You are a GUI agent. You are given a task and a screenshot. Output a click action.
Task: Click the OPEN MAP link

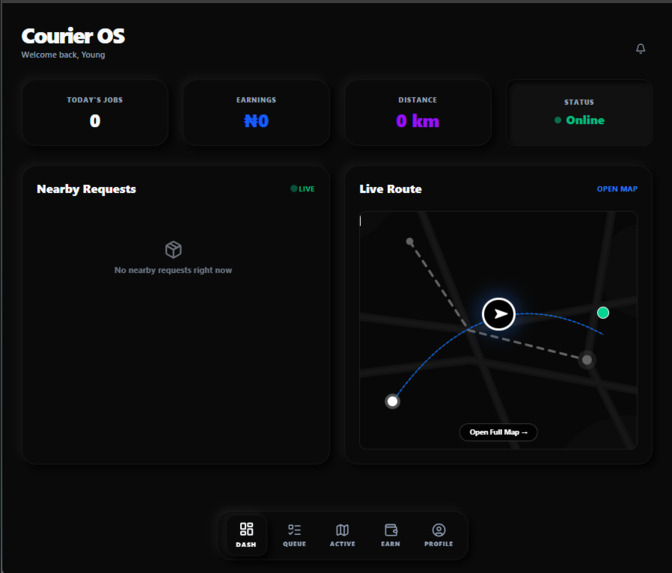[617, 189]
